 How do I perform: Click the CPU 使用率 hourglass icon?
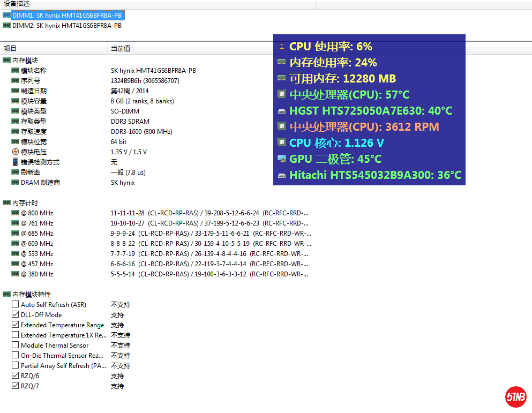[282, 47]
